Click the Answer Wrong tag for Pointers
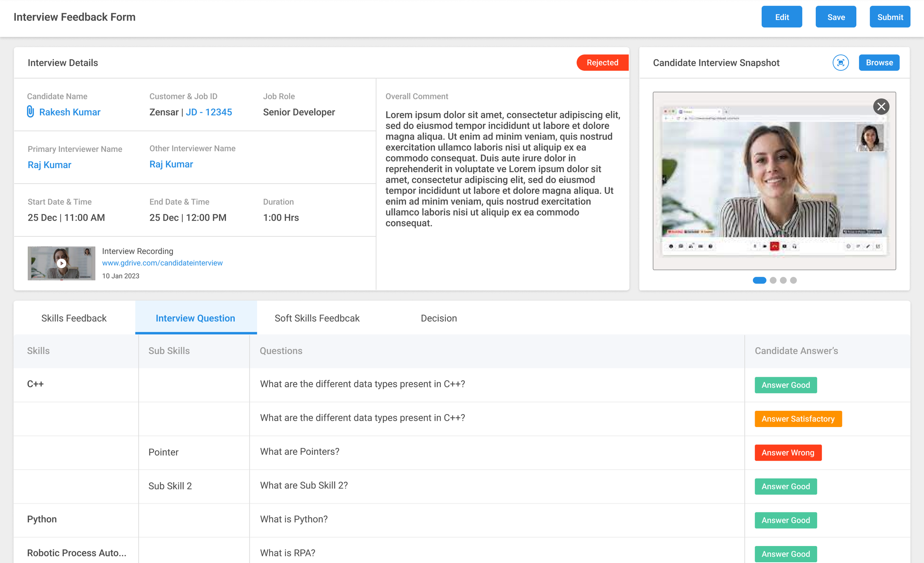Image resolution: width=924 pixels, height=563 pixels. pos(788,453)
